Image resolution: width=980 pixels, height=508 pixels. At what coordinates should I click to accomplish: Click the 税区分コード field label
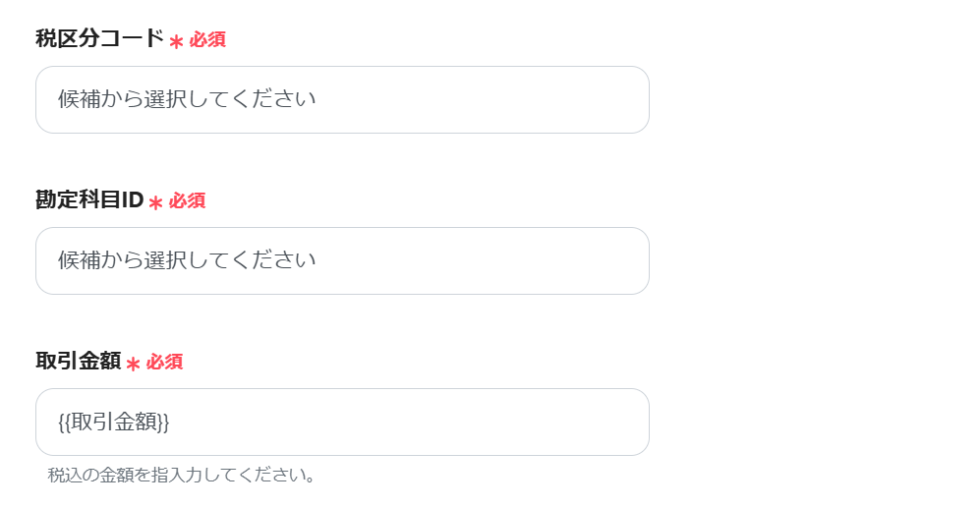pyautogui.click(x=99, y=39)
